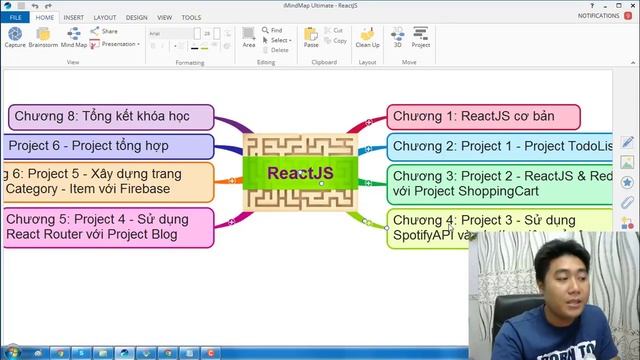Copy the selected item
The width and height of the screenshot is (640, 360).
336,41
